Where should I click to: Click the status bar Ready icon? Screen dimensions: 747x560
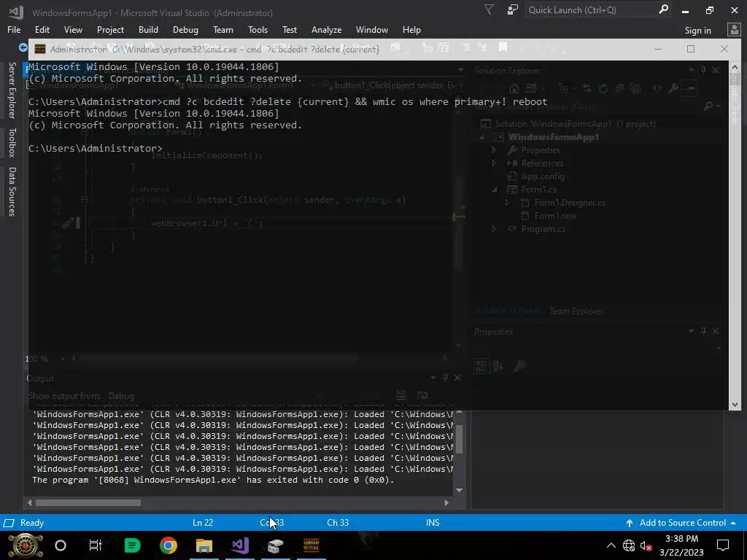[x=9, y=523]
